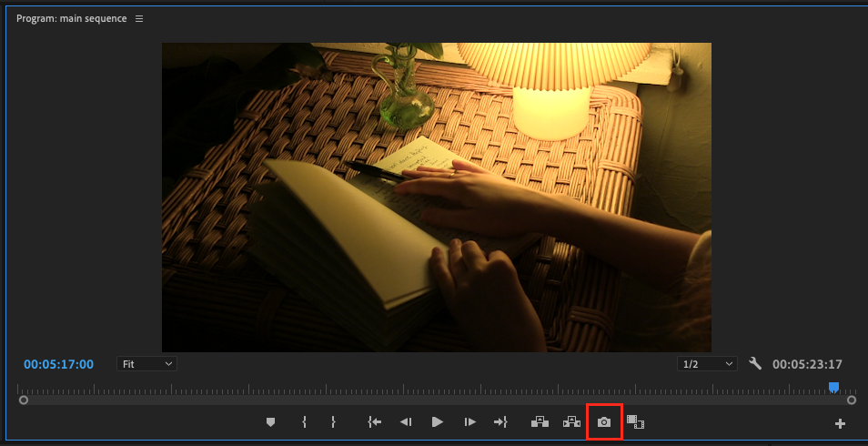Open the Program panel hamburger menu
868x446 pixels.
139,19
